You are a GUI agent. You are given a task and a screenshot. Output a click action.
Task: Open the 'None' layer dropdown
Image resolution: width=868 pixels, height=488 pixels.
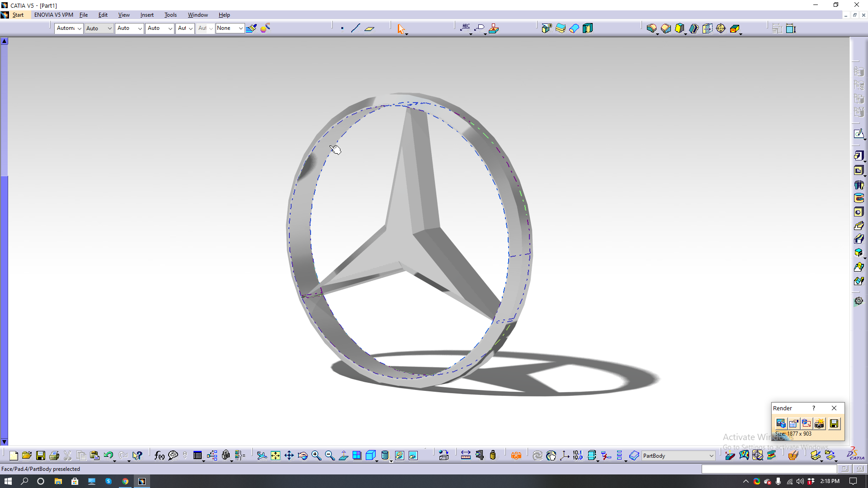[230, 28]
